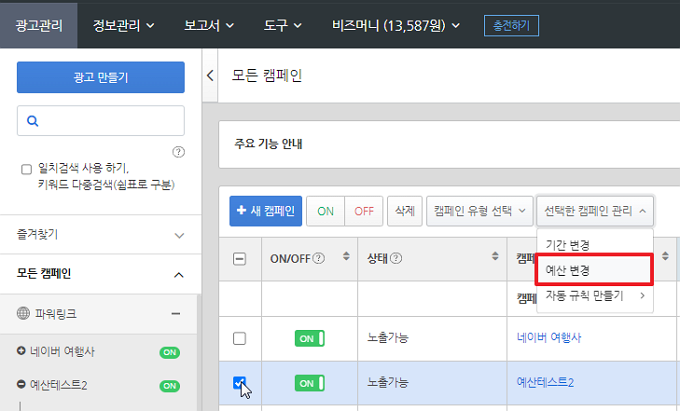The image size is (680, 411).
Task: Click the 충전하기 button
Action: 509,23
